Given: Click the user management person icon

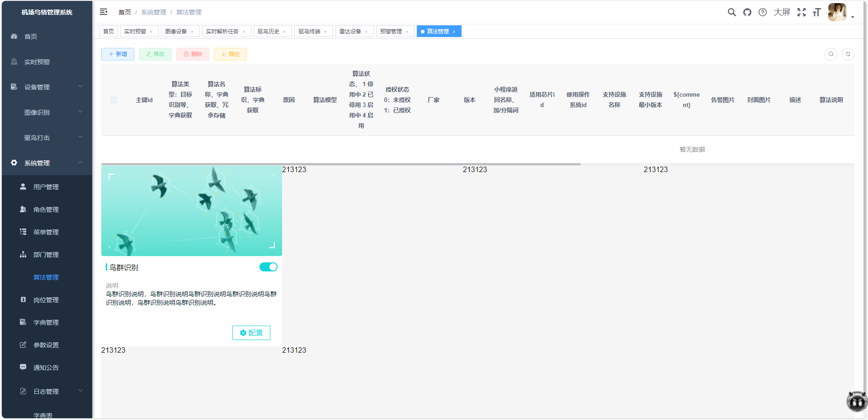Looking at the screenshot, I should point(23,187).
